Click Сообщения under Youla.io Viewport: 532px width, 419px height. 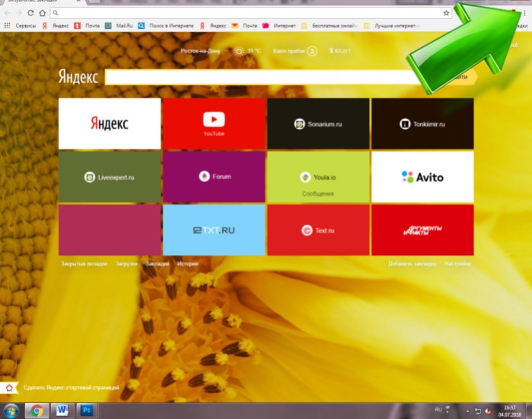318,194
